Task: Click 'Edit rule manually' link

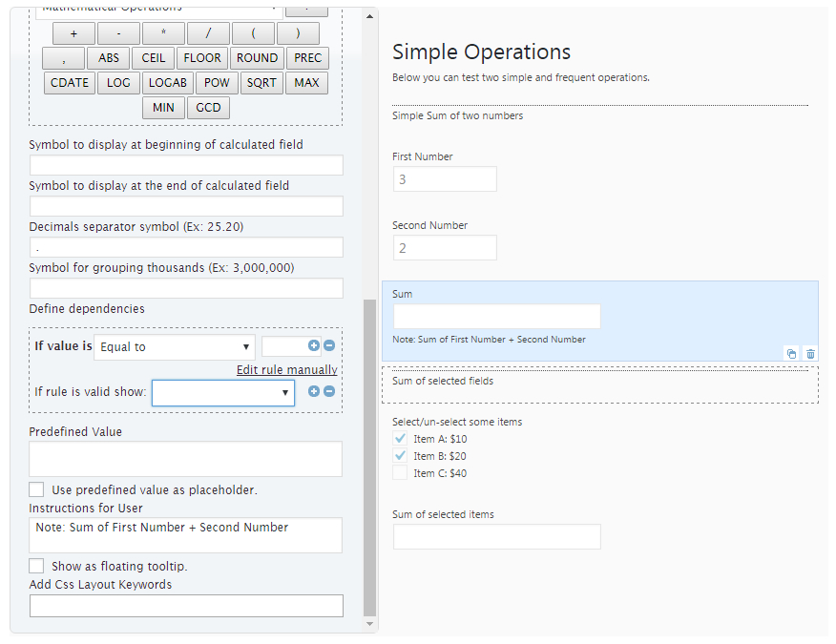Action: pos(287,370)
